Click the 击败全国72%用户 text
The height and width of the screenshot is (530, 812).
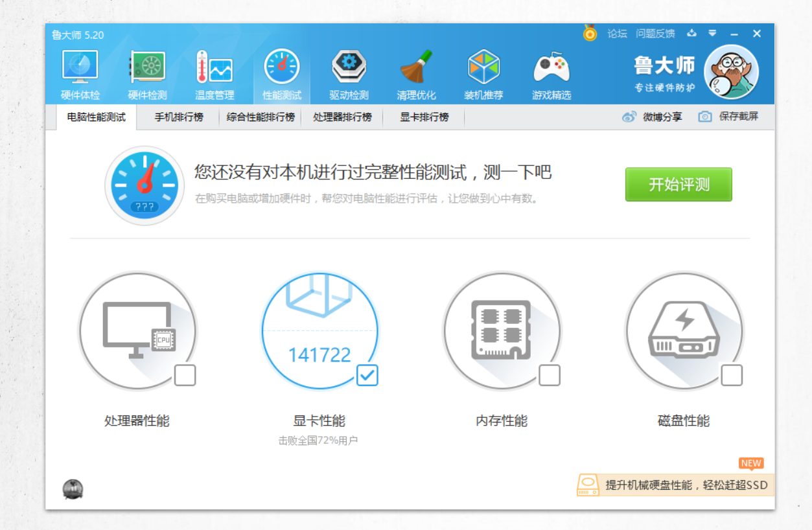tap(318, 441)
